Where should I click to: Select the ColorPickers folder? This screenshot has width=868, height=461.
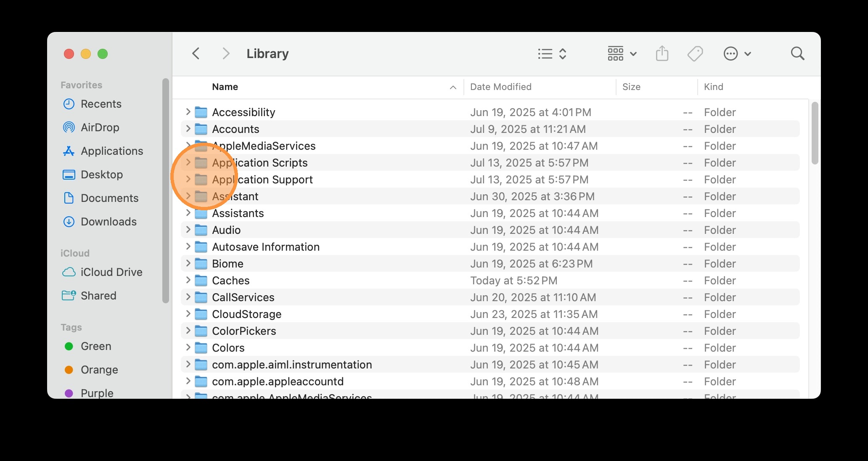[x=490, y=331]
